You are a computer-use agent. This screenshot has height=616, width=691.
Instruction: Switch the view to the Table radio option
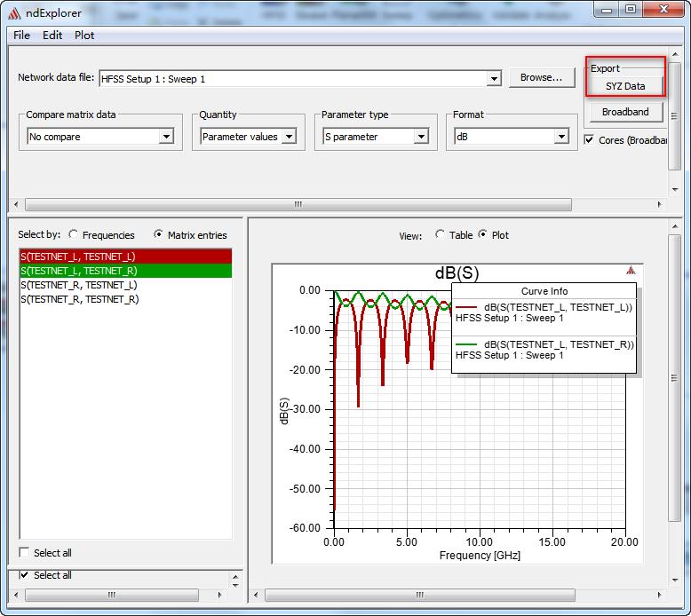[x=440, y=235]
